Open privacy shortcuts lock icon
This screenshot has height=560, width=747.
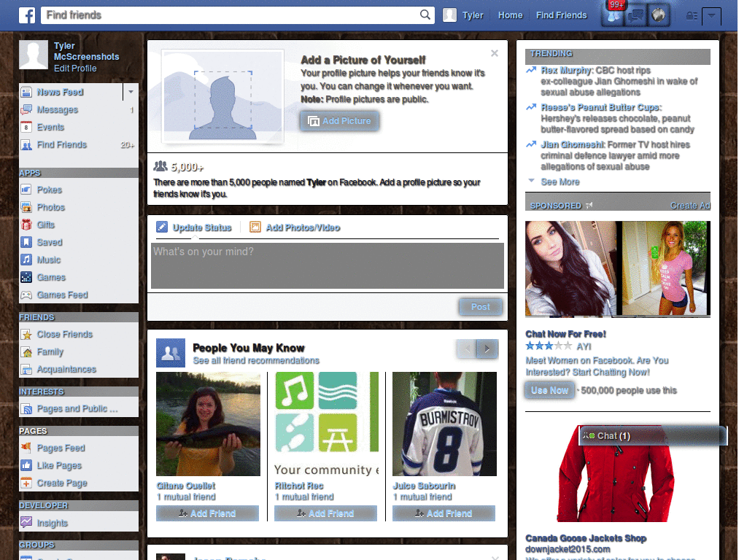tap(692, 16)
